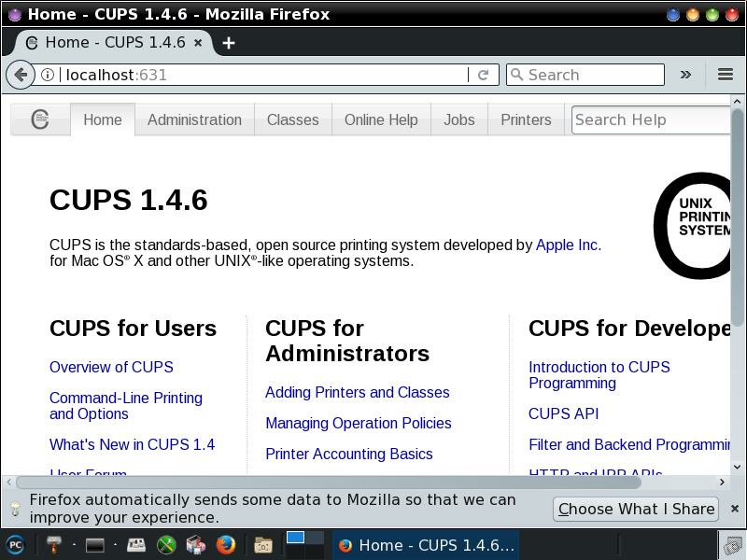Follow the Adding Printers and Classes link
Viewport: 747px width, 560px height.
[357, 392]
